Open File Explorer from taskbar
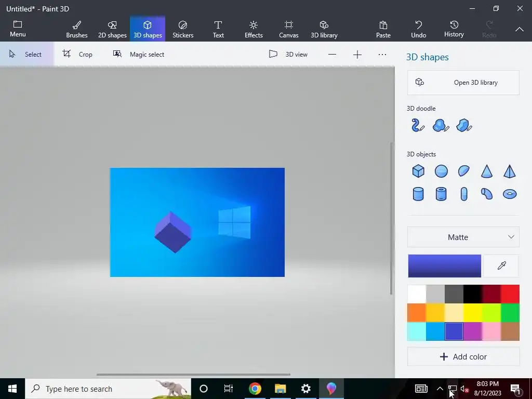This screenshot has height=399, width=532. pos(280,389)
